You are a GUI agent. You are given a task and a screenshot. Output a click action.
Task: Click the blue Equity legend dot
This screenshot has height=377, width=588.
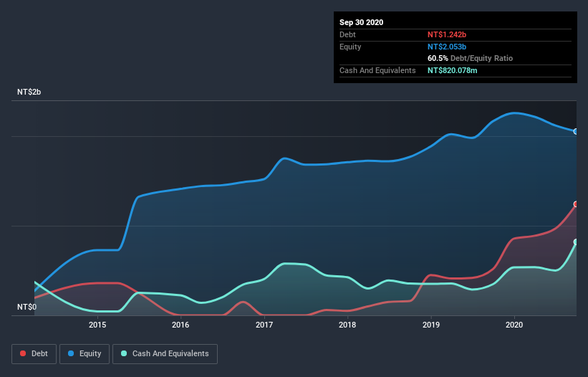click(x=71, y=353)
